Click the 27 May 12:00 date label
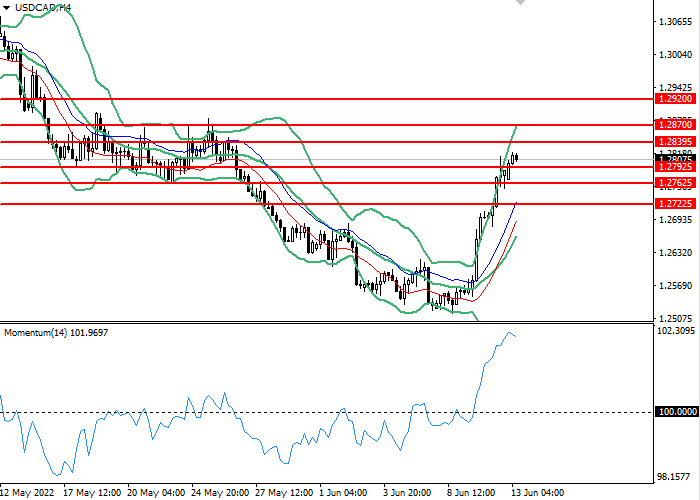The image size is (700, 500). click(x=285, y=493)
